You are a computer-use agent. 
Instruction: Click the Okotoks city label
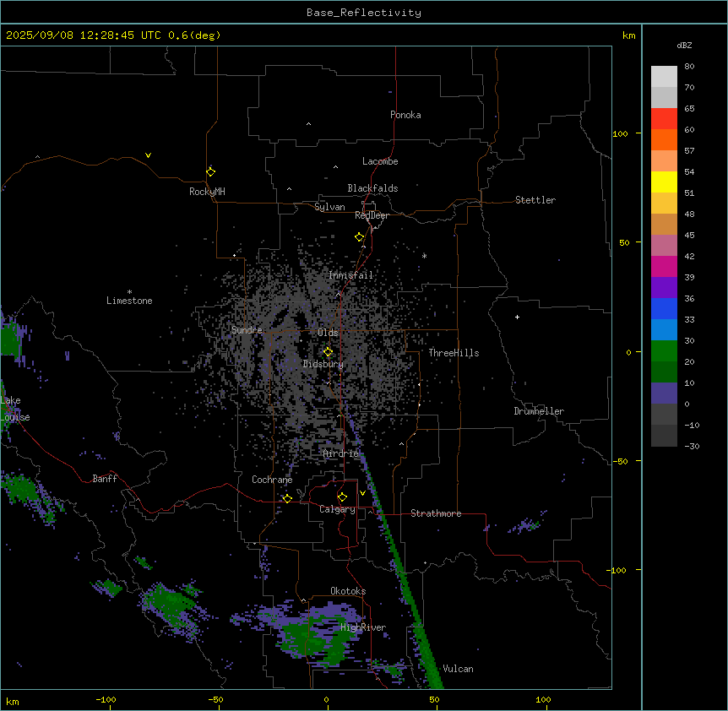tap(348, 591)
